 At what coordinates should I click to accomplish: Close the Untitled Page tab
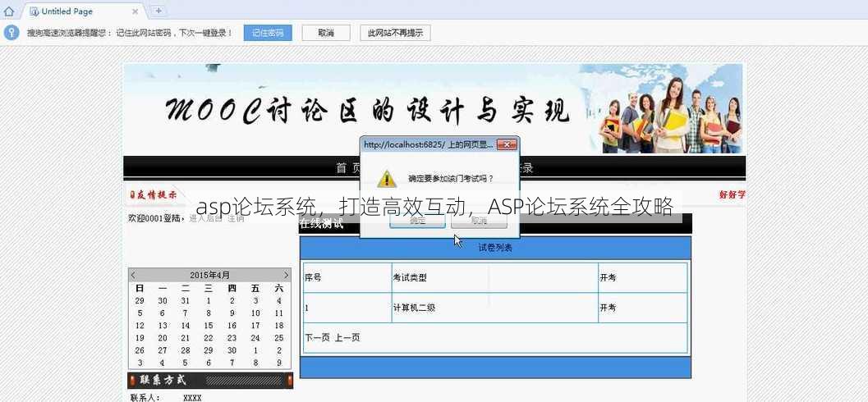coord(135,11)
